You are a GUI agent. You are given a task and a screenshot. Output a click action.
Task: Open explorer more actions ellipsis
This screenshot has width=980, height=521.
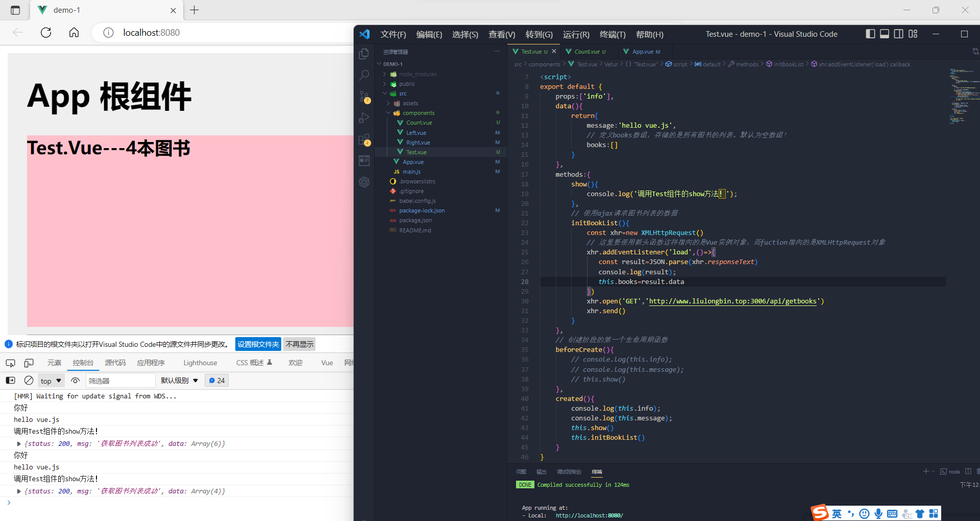(497, 52)
